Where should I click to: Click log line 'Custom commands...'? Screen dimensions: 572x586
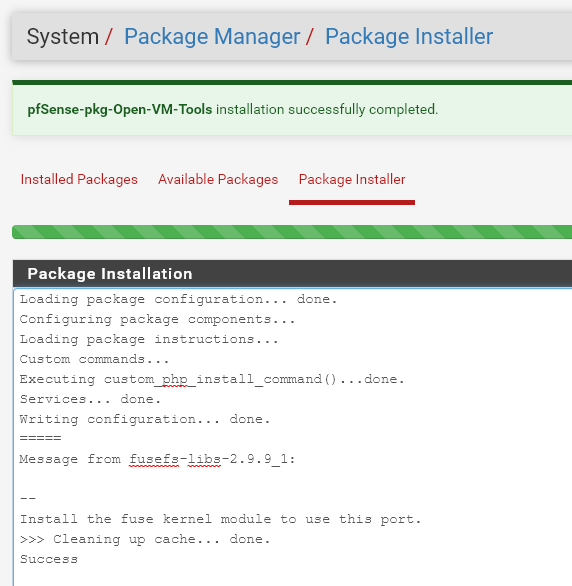click(94, 359)
